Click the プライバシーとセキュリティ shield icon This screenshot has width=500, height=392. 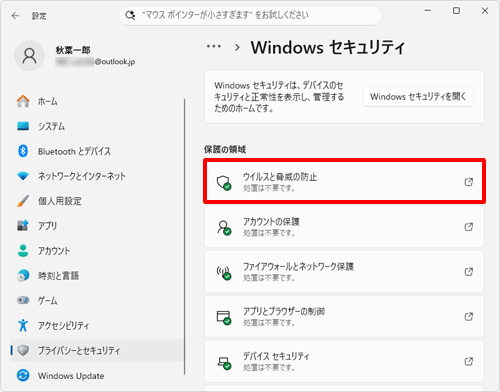pyautogui.click(x=23, y=350)
